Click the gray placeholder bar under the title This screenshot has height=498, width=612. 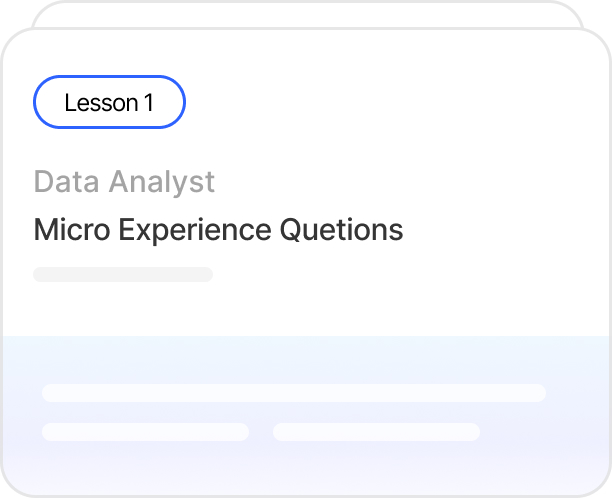123,274
